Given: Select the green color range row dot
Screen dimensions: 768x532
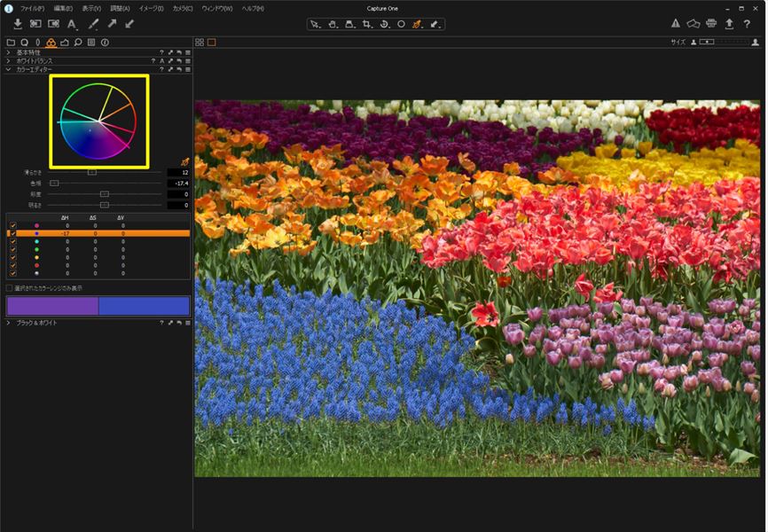Looking at the screenshot, I should [36, 250].
